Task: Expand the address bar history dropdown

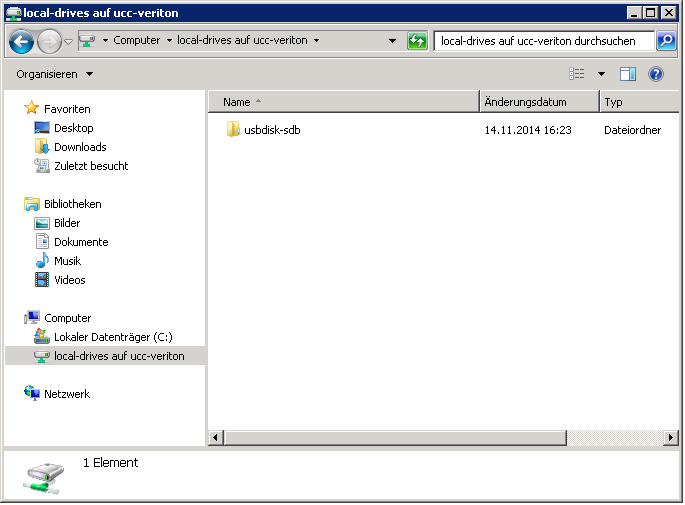Action: (x=392, y=41)
